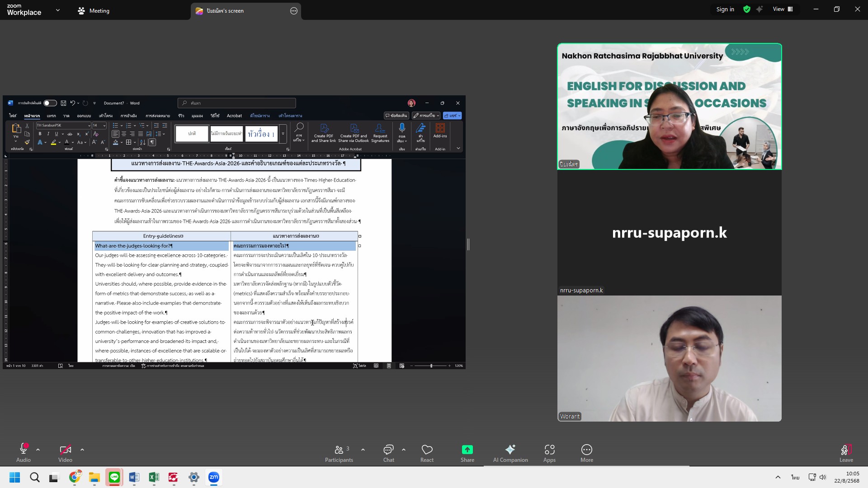Open the shared screen tab options ellipsis
This screenshot has height=488, width=868.
tap(294, 11)
